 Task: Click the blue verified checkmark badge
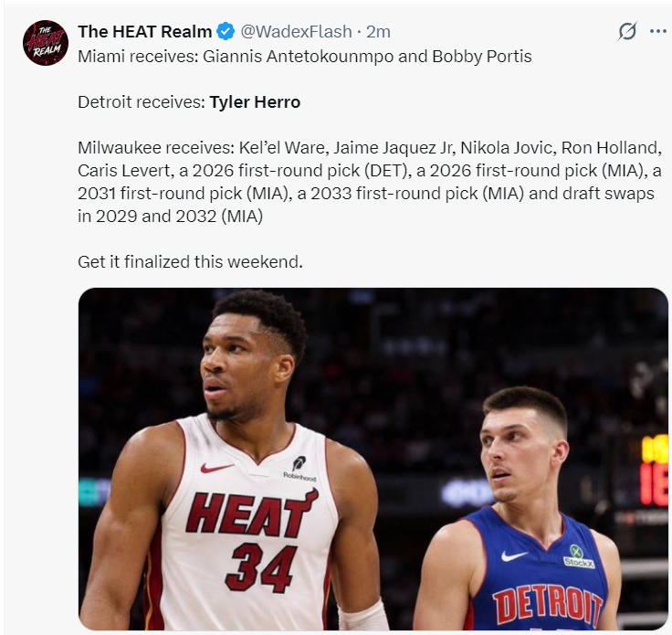tap(226, 32)
